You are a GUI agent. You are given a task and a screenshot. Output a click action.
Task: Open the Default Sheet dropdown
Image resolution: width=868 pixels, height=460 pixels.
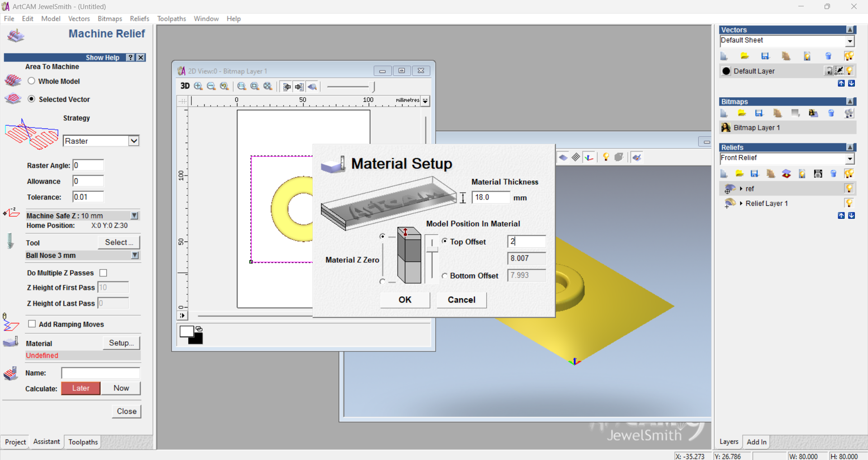850,41
